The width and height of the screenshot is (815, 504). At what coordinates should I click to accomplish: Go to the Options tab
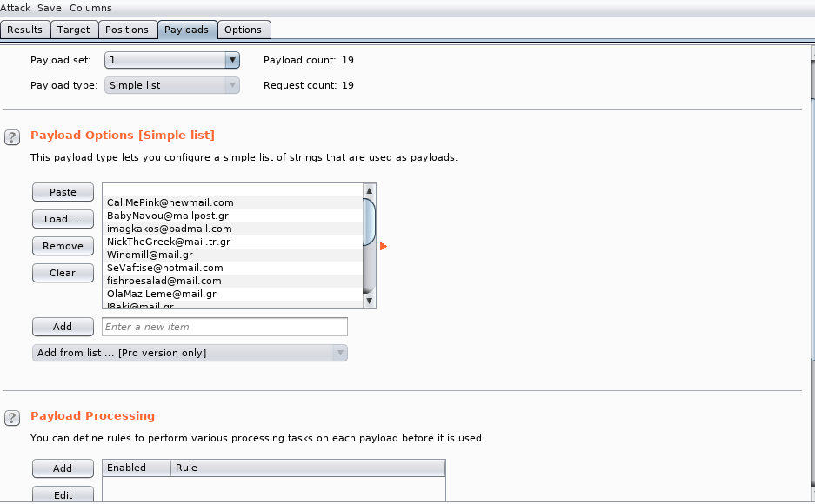(243, 30)
